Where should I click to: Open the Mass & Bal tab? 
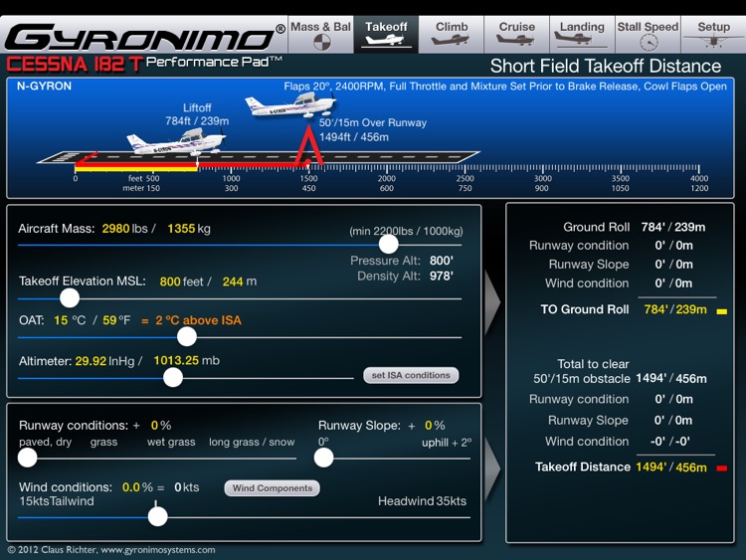[320, 34]
